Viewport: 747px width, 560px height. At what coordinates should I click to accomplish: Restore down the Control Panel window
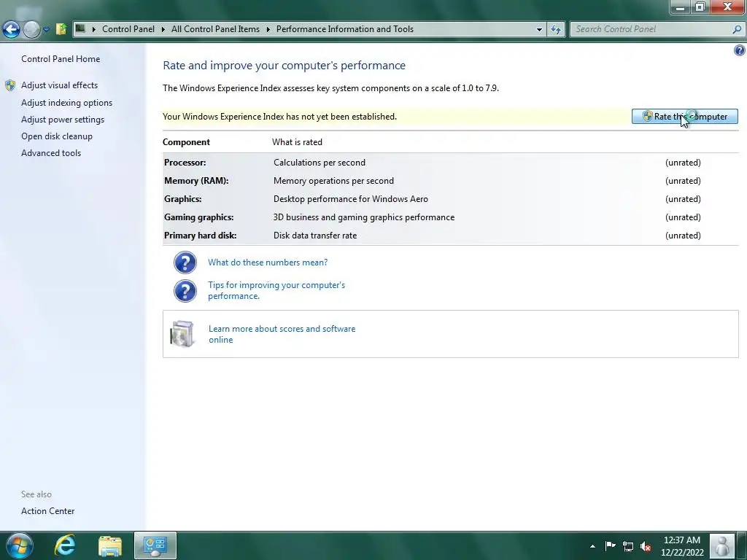(700, 7)
